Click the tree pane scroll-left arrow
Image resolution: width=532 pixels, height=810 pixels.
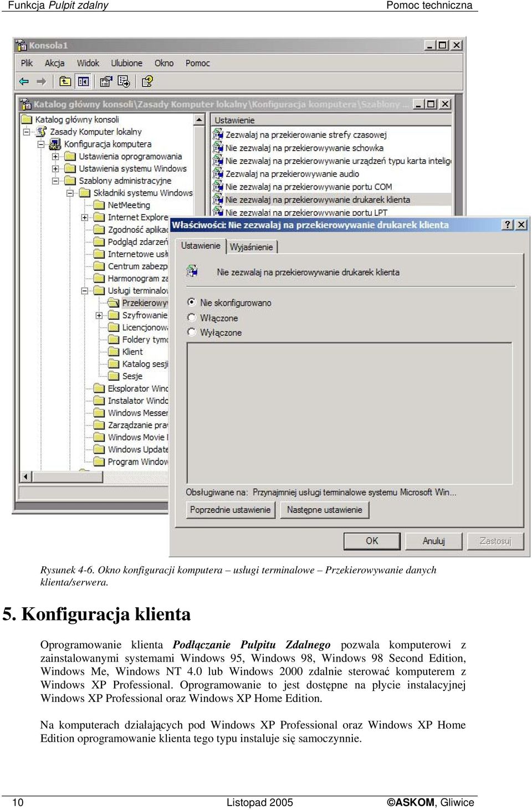pos(25,476)
